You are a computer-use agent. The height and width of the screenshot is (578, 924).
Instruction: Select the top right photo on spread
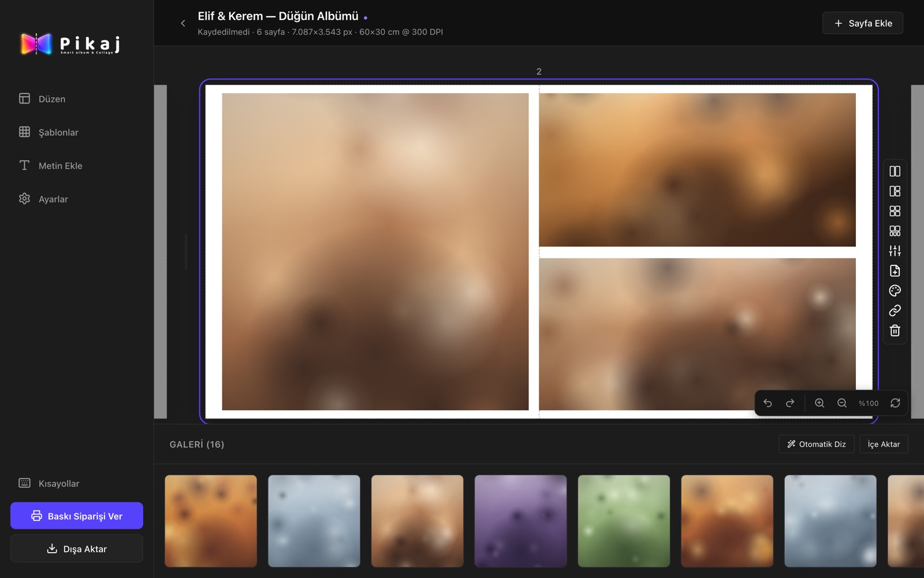[x=697, y=170]
